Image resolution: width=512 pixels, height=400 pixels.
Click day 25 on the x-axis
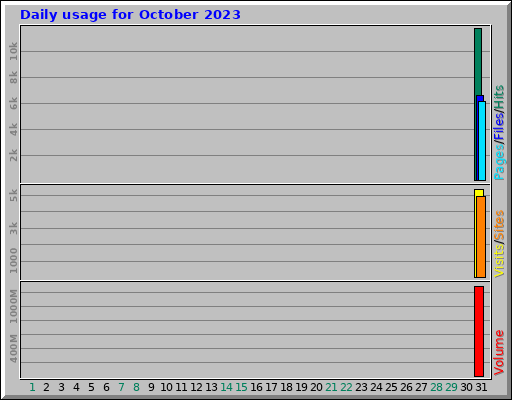pos(391,387)
